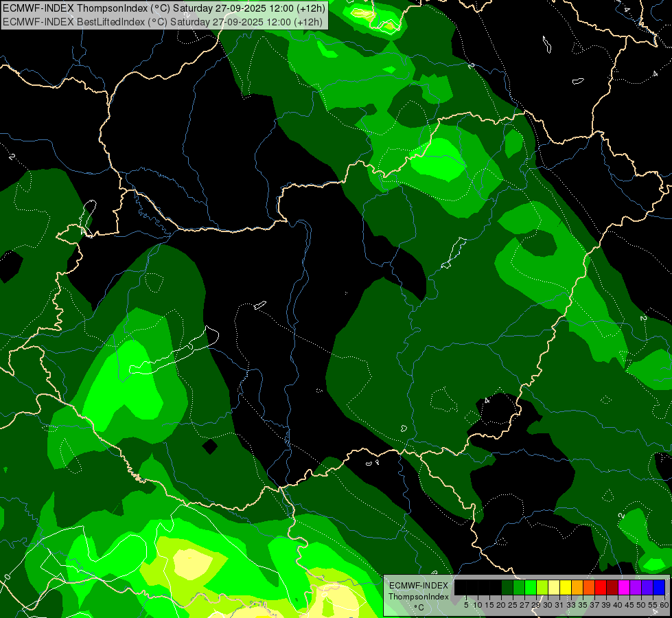The width and height of the screenshot is (672, 618).
Task: Click the legend tick value 60
Action: pyautogui.click(x=664, y=605)
